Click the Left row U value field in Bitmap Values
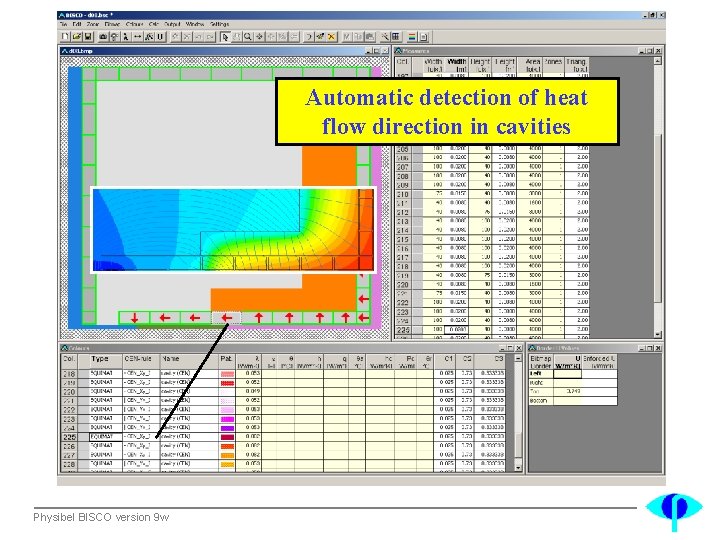This screenshot has width=720, height=540. coord(568,374)
